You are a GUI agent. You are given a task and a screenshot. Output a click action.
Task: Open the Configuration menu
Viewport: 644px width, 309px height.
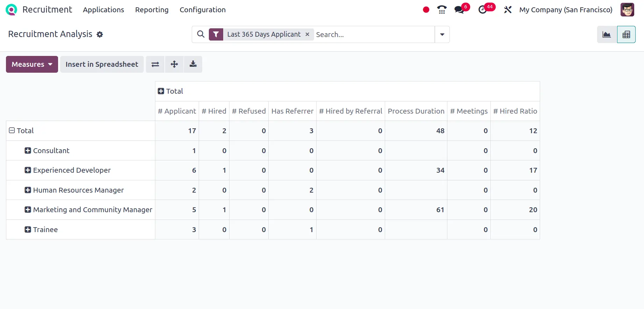point(203,10)
